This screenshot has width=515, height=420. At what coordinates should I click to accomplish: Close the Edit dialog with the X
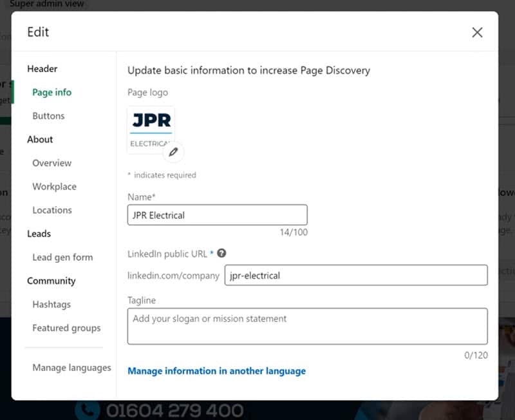pos(477,32)
